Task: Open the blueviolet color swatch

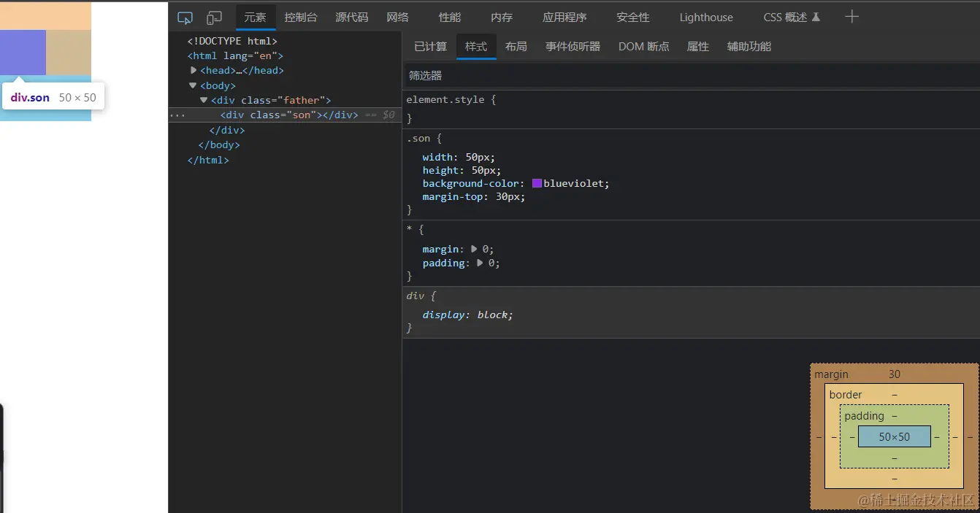Action: (x=537, y=183)
